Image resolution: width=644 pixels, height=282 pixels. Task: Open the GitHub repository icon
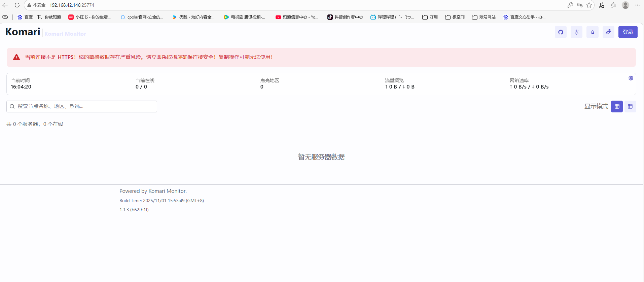(x=561, y=32)
